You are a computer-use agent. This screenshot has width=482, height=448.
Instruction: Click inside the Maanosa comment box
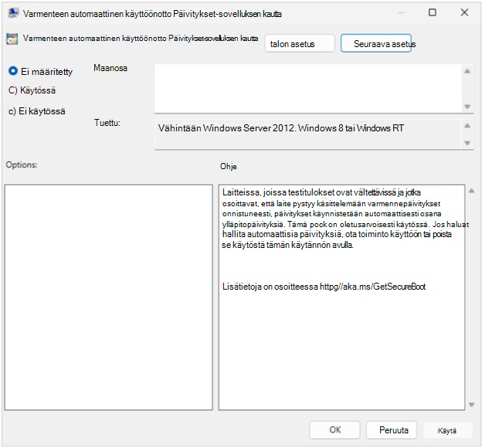(308, 89)
